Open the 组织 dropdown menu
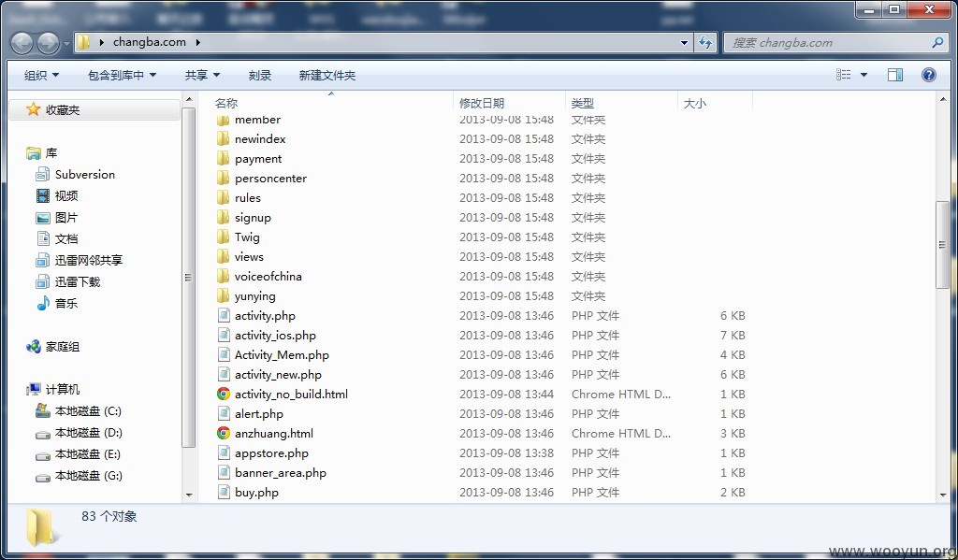 41,75
